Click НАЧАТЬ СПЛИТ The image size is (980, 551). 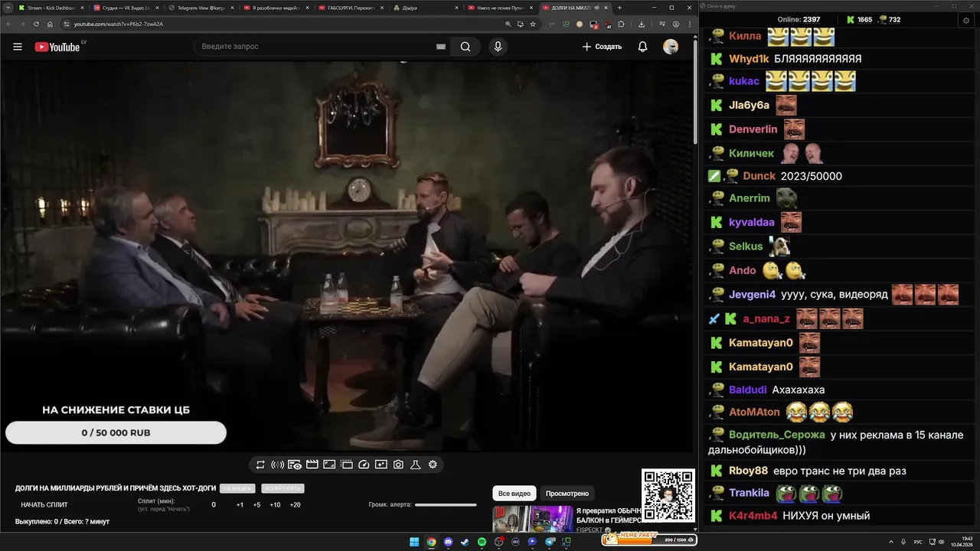click(x=44, y=505)
